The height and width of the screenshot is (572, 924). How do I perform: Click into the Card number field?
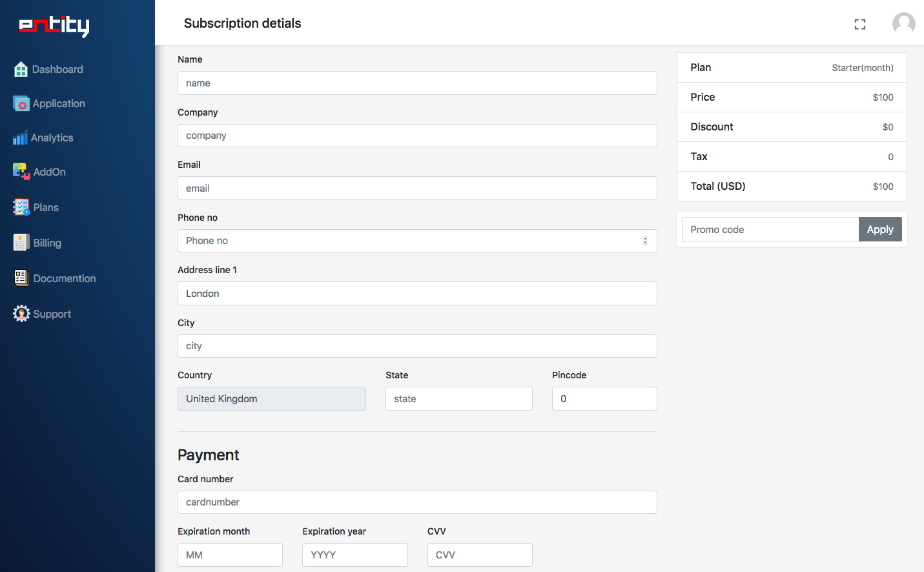[417, 502]
